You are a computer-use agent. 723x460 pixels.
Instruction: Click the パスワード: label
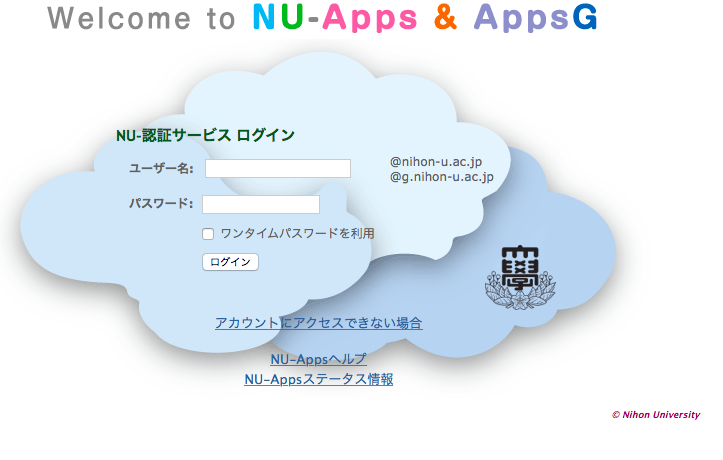click(161, 203)
